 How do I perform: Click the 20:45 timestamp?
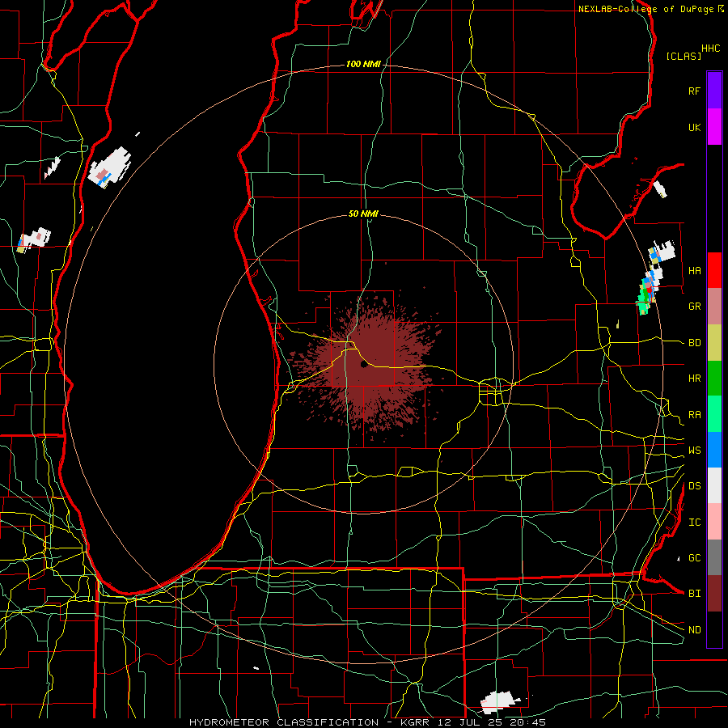pos(530,722)
